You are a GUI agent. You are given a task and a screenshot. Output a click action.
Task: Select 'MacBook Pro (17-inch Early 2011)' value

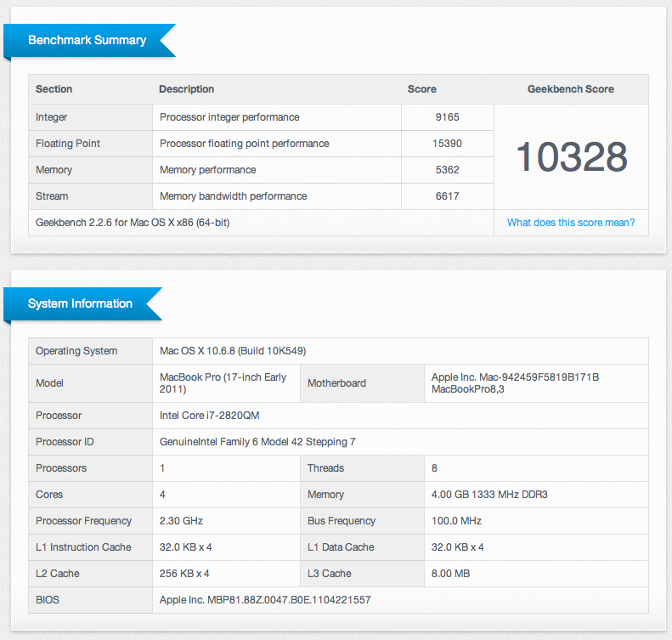223,383
